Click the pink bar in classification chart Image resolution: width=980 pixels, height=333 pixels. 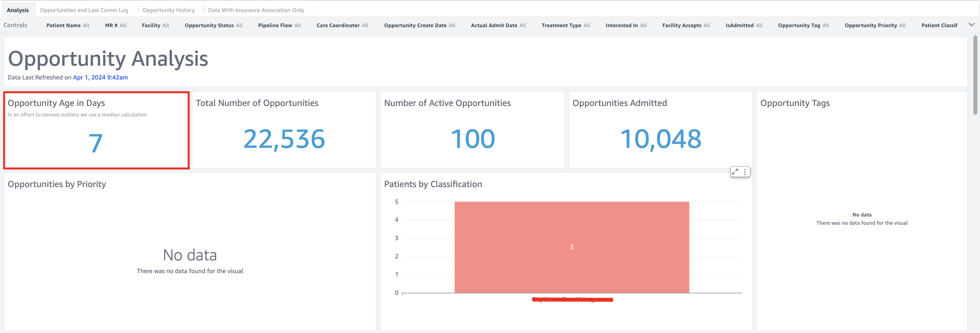coord(571,247)
